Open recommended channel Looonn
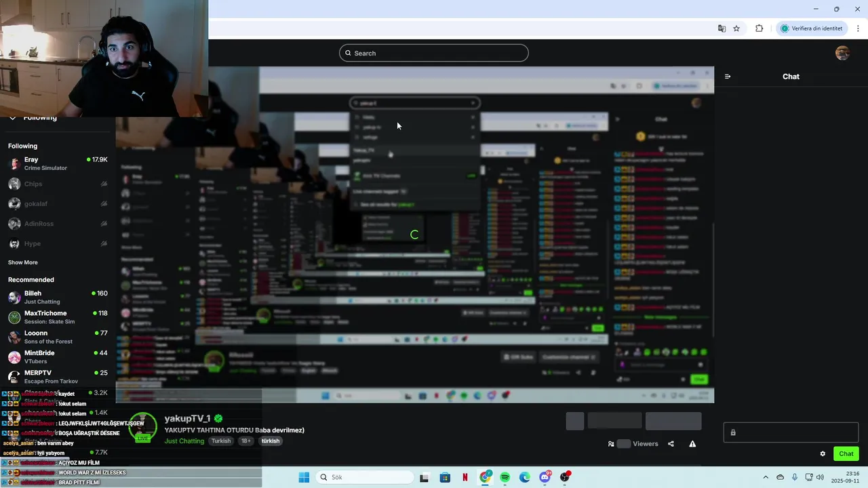 [58, 337]
